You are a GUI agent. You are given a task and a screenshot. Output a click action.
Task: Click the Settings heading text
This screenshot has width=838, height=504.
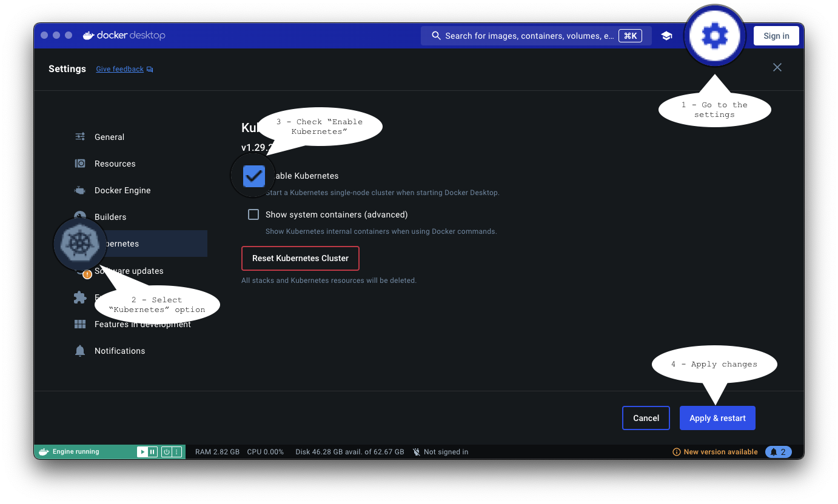click(x=67, y=69)
